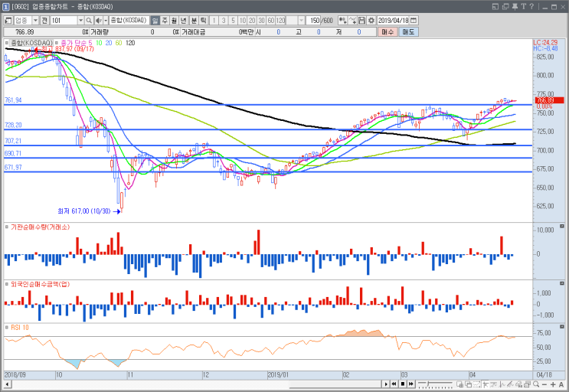This screenshot has height=392, width=569.
Task: Click the search magnifier next to code 101
Action: 89,21
